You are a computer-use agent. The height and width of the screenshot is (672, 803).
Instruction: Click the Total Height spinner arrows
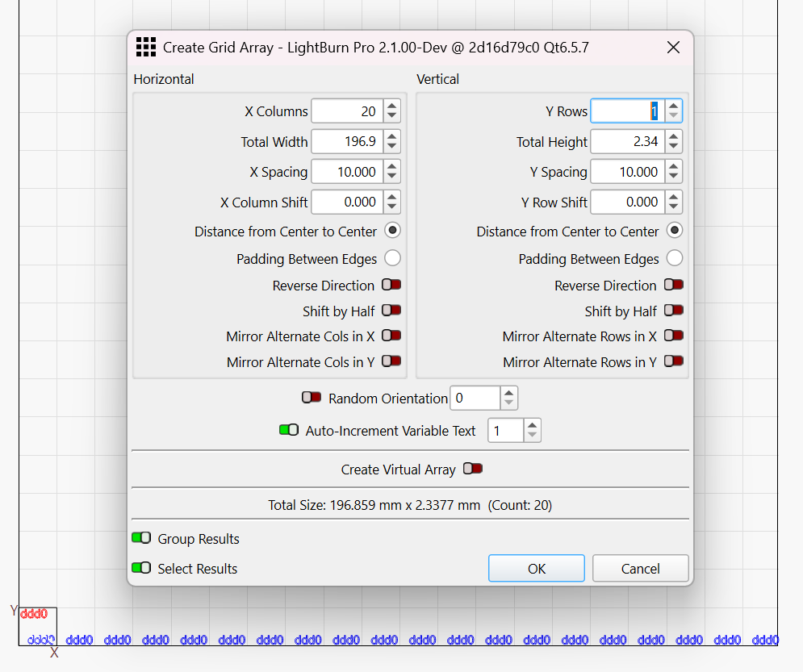[x=674, y=142]
